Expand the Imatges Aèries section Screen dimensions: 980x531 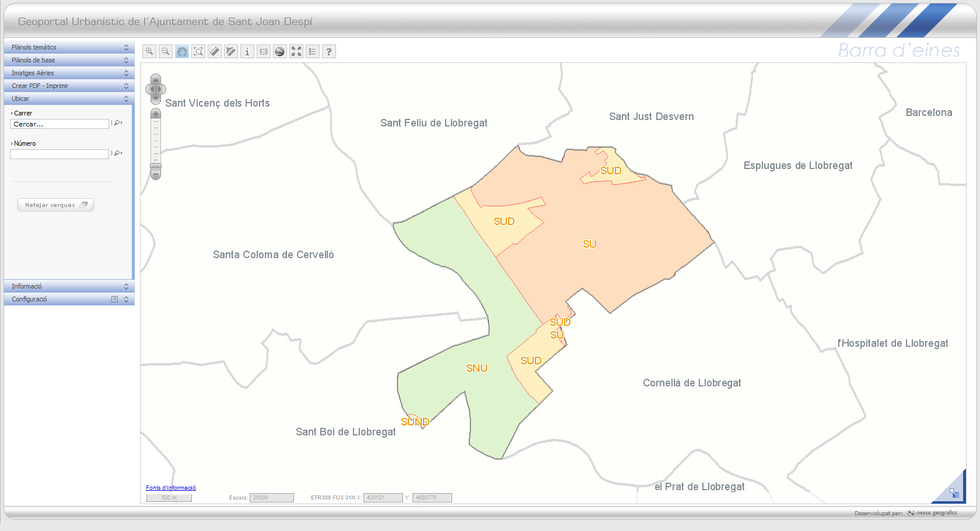[69, 73]
